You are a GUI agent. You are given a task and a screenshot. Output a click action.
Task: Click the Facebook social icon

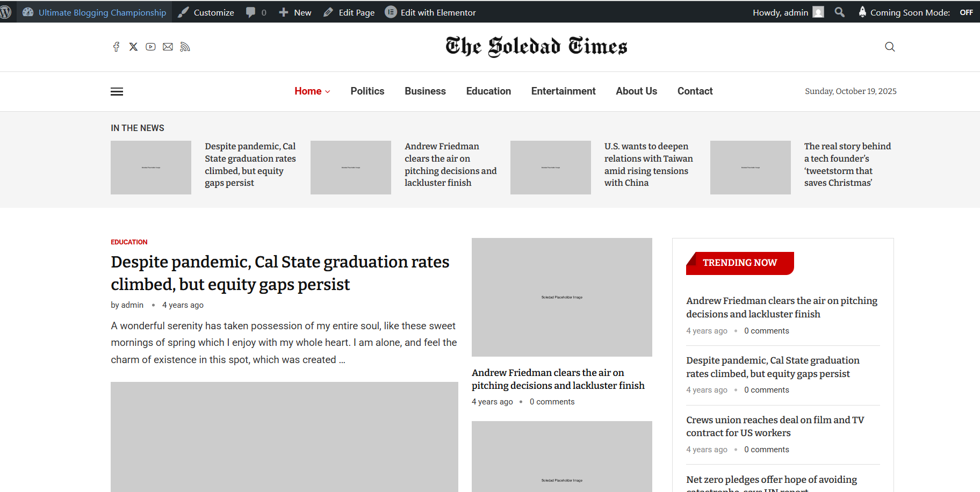(x=116, y=47)
